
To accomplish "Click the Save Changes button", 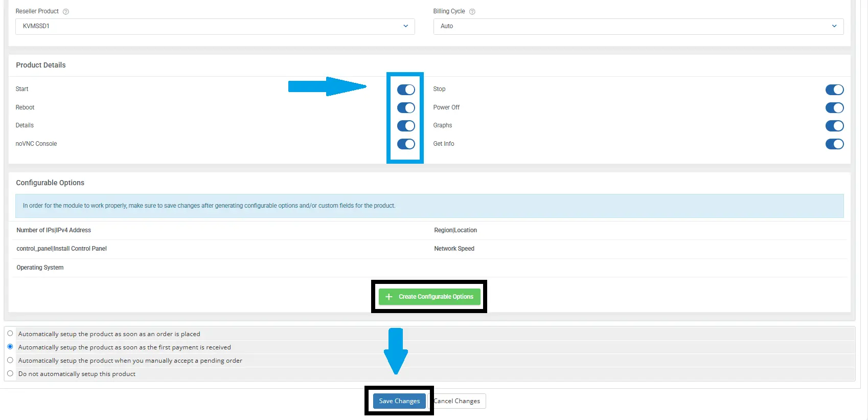I will coord(399,401).
